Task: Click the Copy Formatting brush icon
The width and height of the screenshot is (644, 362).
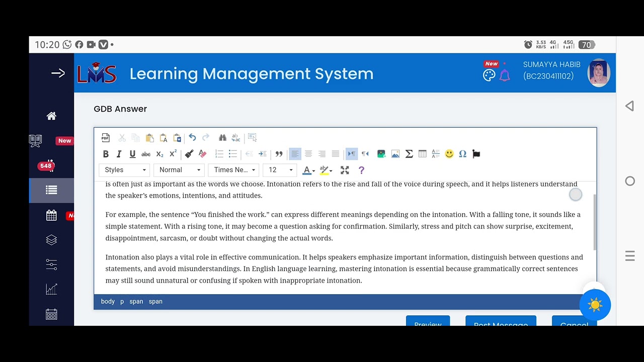Action: [x=189, y=154]
